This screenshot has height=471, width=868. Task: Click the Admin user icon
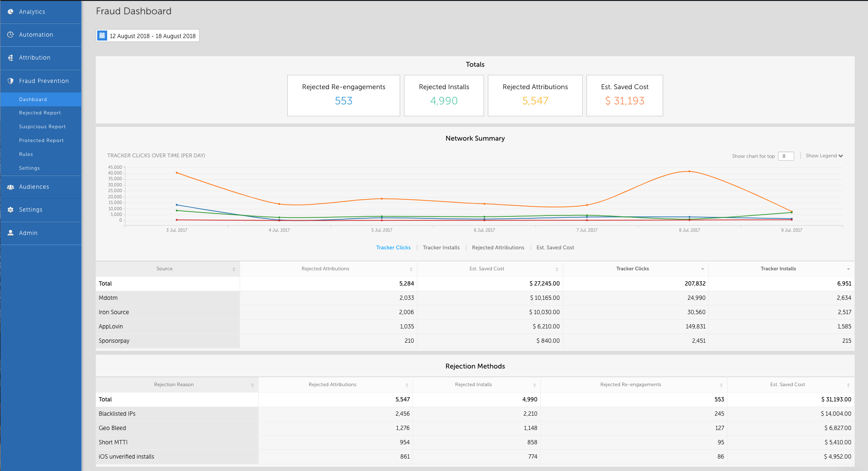tap(10, 233)
